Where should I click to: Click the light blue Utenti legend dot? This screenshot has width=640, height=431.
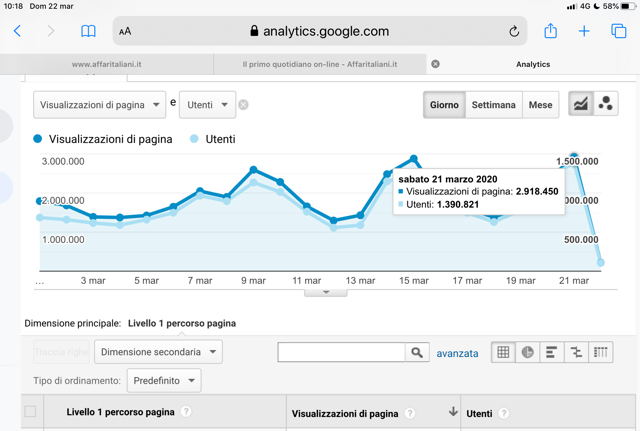click(194, 139)
